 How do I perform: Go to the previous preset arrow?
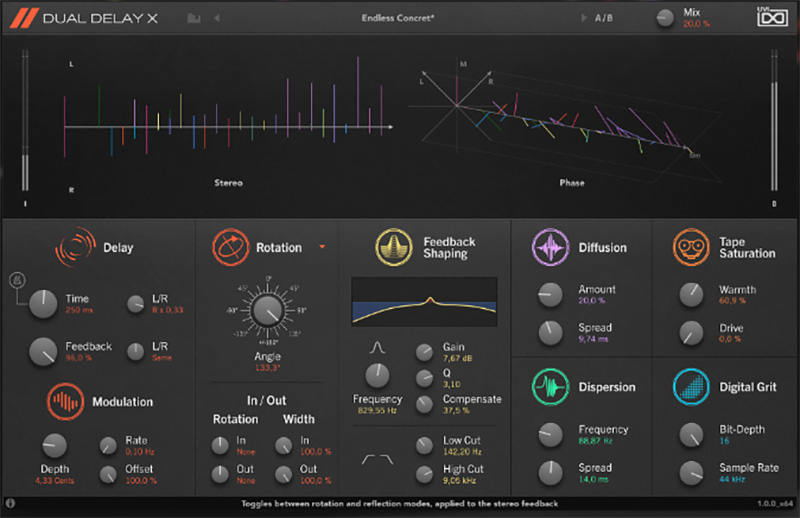[x=217, y=18]
